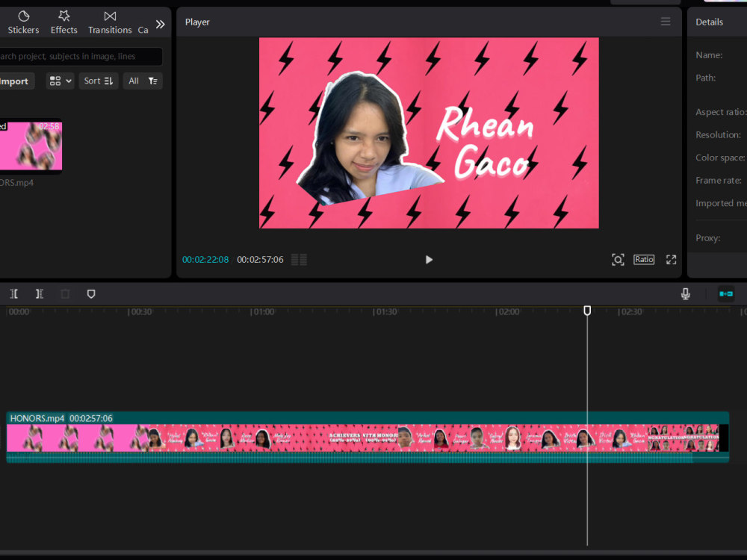Click the Delete left trim tool

[14, 293]
